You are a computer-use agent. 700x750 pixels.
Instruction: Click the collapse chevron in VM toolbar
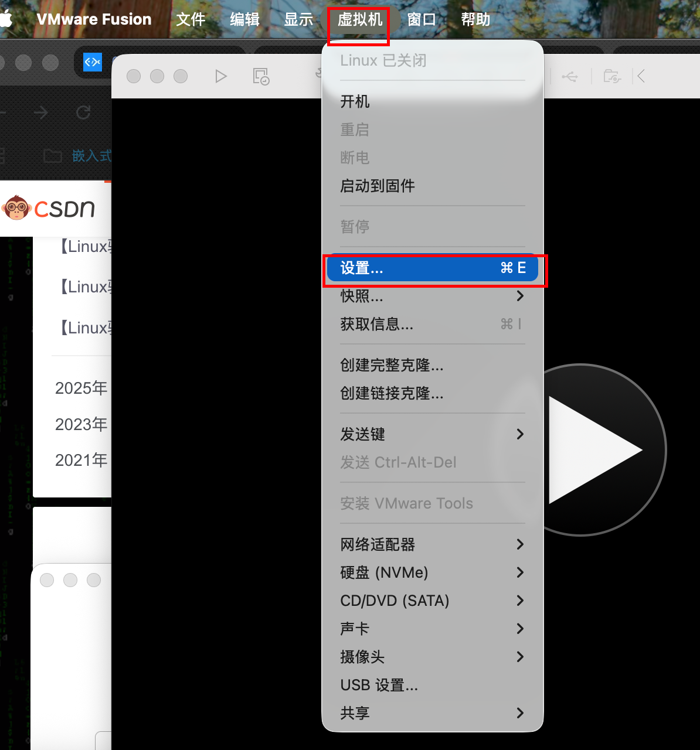point(641,76)
